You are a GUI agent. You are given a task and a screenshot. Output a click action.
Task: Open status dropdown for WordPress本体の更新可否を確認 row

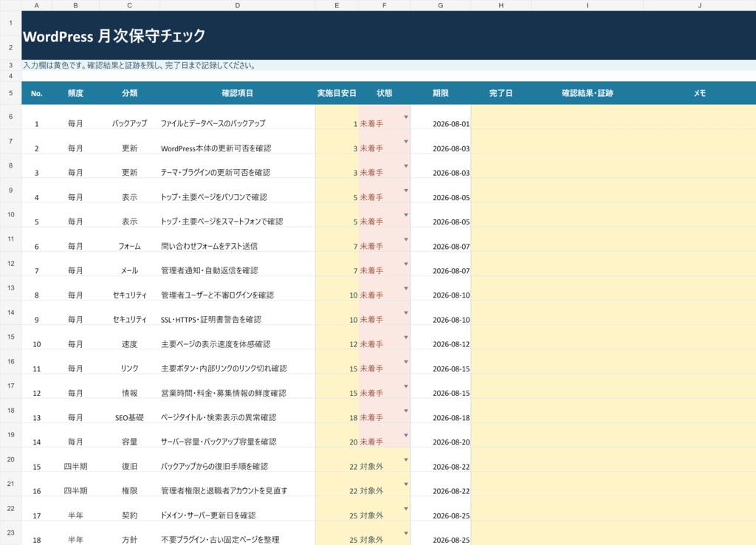[x=405, y=142]
